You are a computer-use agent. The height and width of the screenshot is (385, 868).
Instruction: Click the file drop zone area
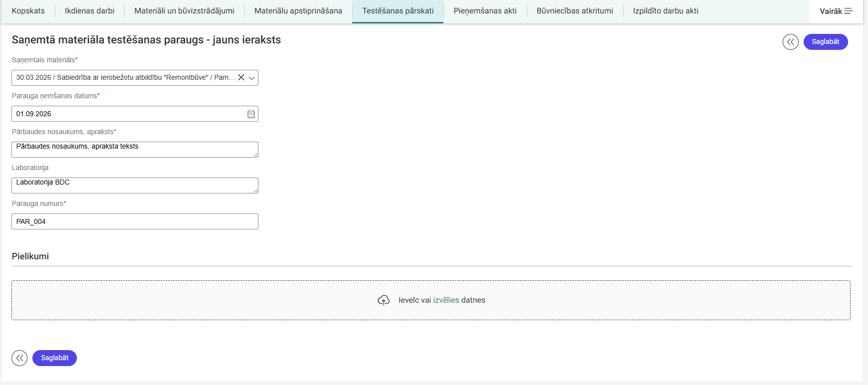point(431,300)
